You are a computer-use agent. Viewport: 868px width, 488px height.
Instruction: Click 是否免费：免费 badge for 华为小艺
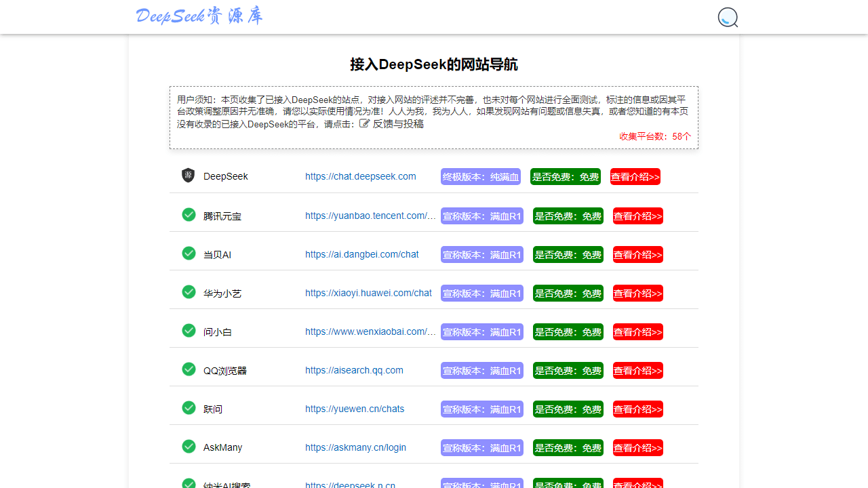(568, 293)
